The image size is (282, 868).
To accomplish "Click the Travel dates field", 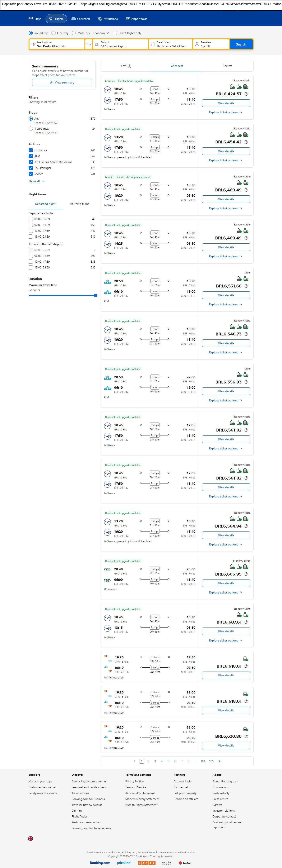I will tap(170, 44).
